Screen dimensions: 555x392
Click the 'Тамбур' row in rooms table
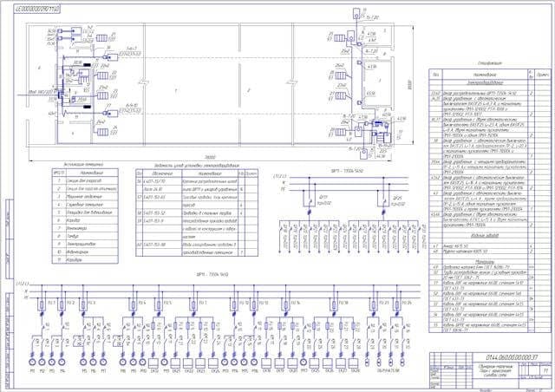(x=85, y=236)
